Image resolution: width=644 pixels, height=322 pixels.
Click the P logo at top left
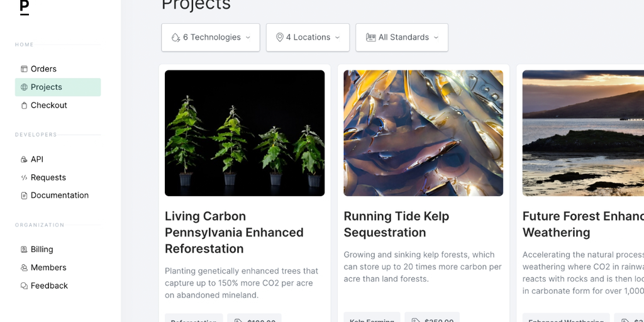(24, 7)
